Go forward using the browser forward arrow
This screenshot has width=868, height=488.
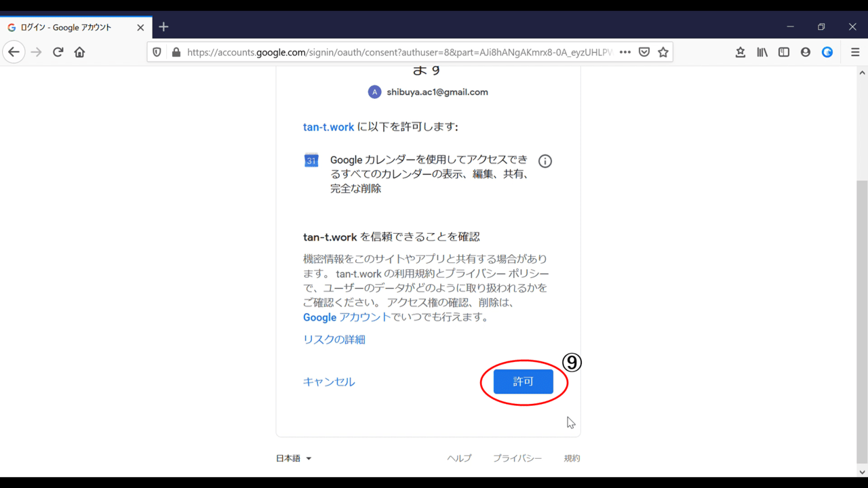coord(37,52)
